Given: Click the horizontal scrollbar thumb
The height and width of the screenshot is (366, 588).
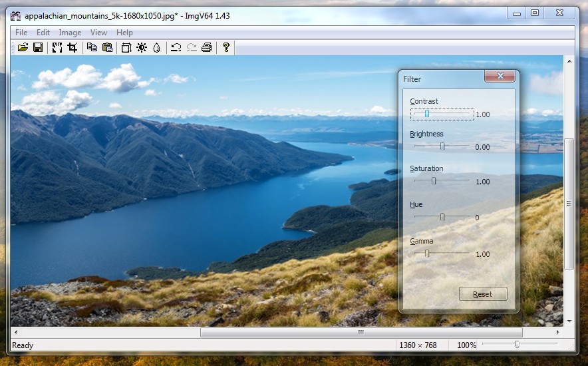Looking at the screenshot, I should click(361, 332).
